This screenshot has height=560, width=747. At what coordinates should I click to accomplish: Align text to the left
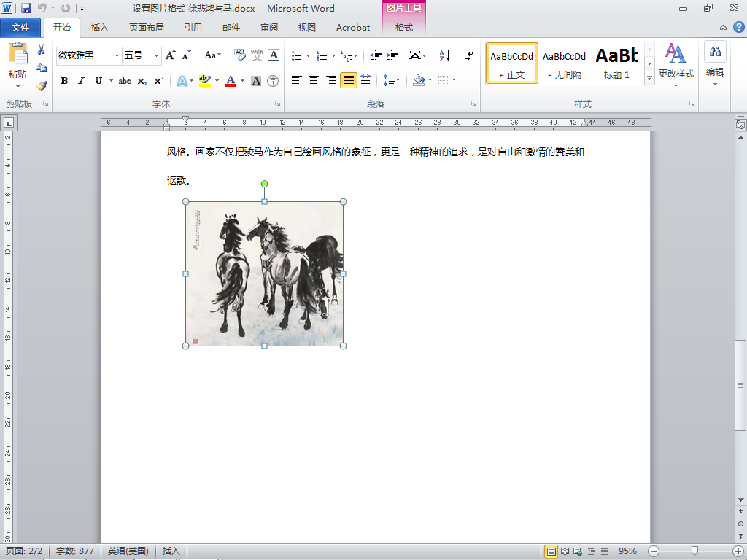[x=296, y=80]
